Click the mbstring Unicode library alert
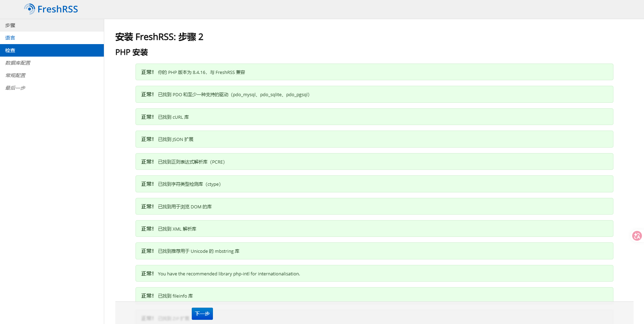The image size is (644, 324). click(199, 251)
